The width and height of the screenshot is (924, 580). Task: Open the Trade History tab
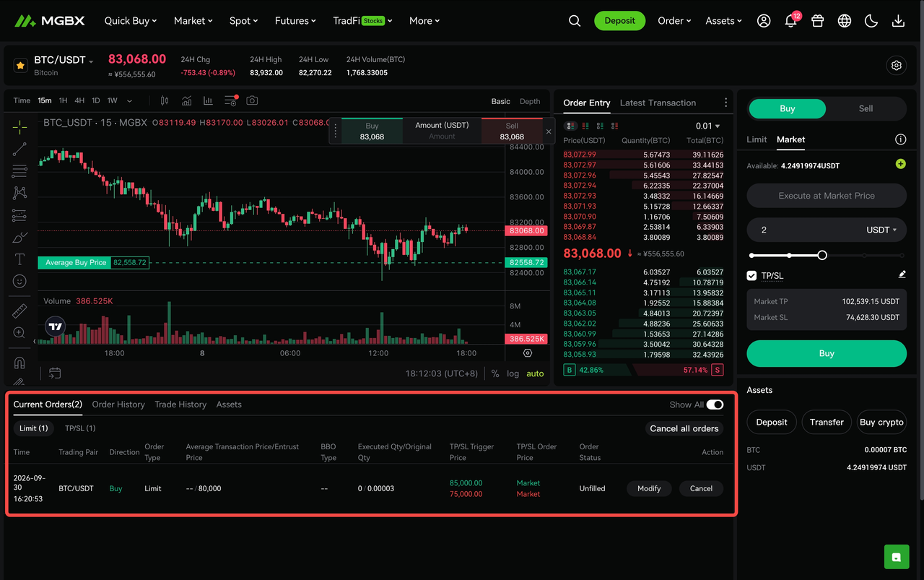tap(180, 404)
